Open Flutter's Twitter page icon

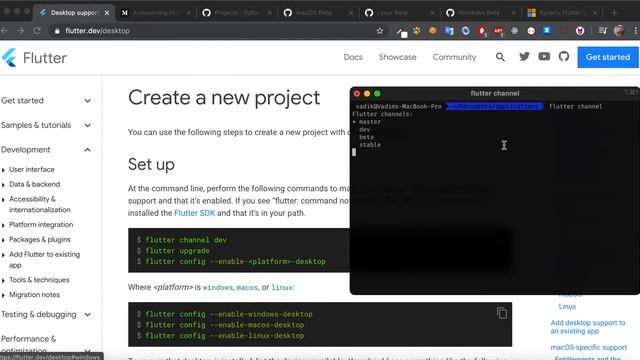click(x=524, y=57)
